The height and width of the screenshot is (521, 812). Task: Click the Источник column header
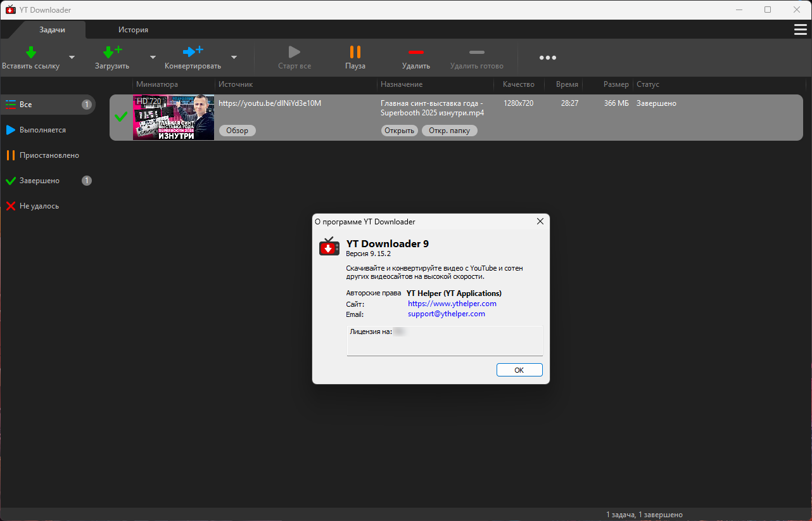coord(236,84)
